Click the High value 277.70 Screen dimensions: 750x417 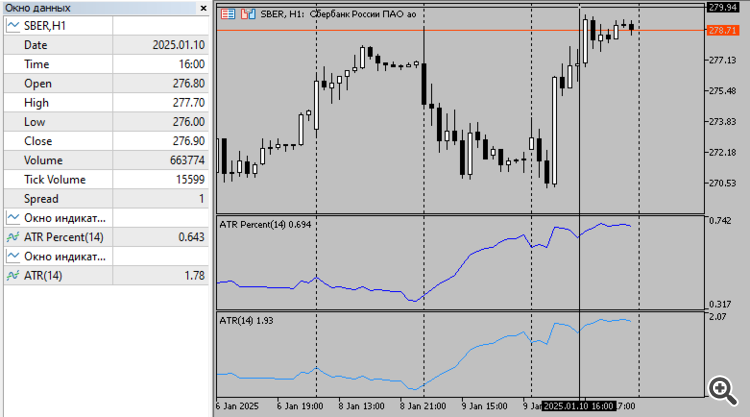[x=188, y=103]
